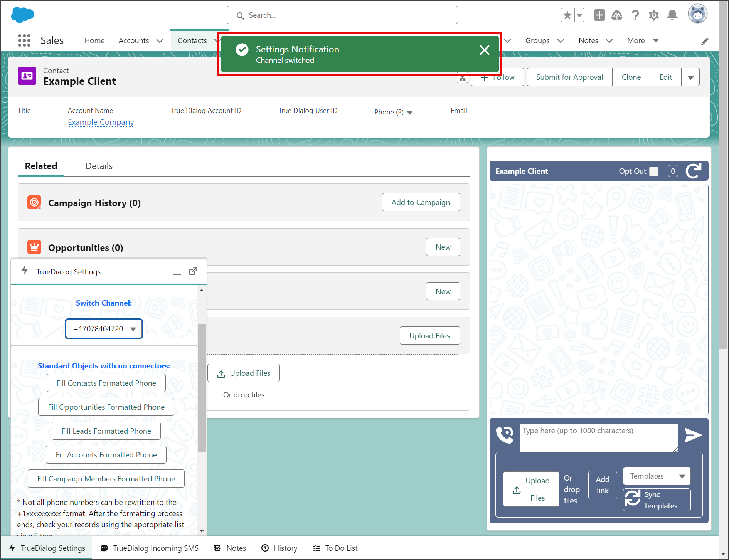Click the global actions plus icon
Screen dimensions: 729x560
pyautogui.click(x=599, y=15)
